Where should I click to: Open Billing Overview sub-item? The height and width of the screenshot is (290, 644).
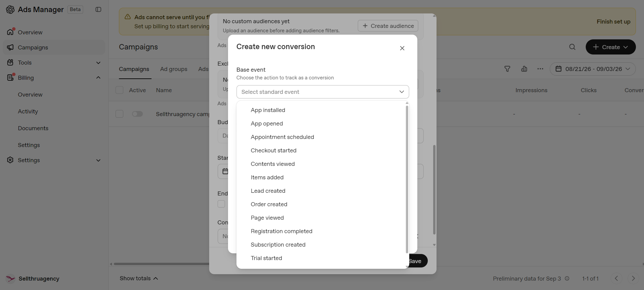click(30, 95)
